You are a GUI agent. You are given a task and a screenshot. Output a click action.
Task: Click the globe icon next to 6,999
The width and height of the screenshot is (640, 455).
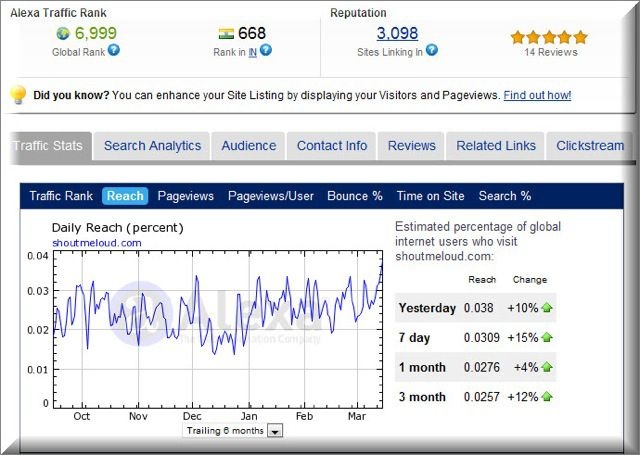(x=63, y=34)
